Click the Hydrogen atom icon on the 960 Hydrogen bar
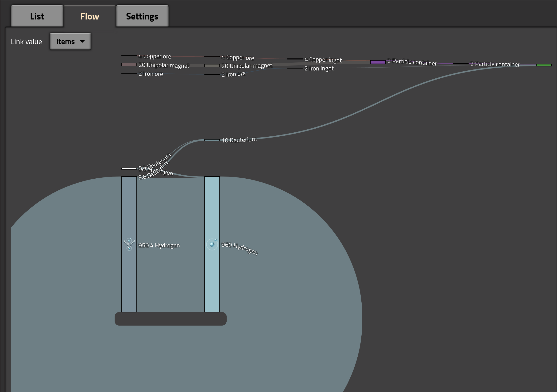This screenshot has width=557, height=392. point(213,245)
